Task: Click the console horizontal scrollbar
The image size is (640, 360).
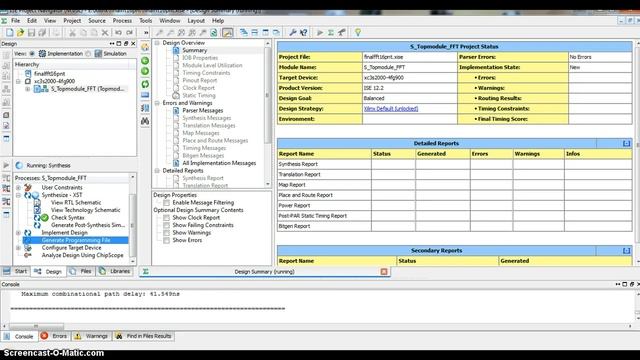Action: [x=36, y=326]
